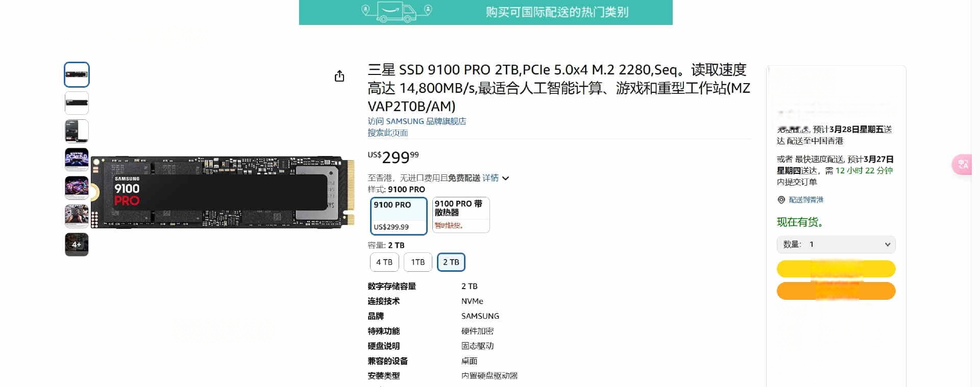Choose the 1TB capacity option

click(418, 262)
